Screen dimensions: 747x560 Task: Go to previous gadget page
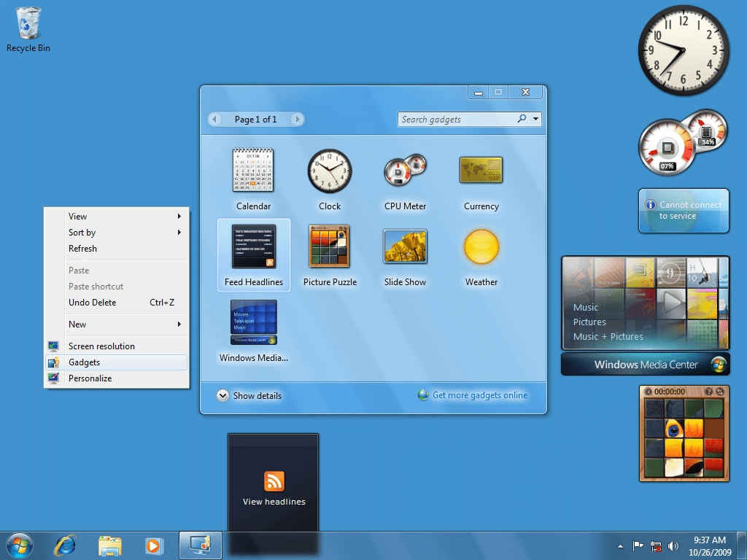215,119
